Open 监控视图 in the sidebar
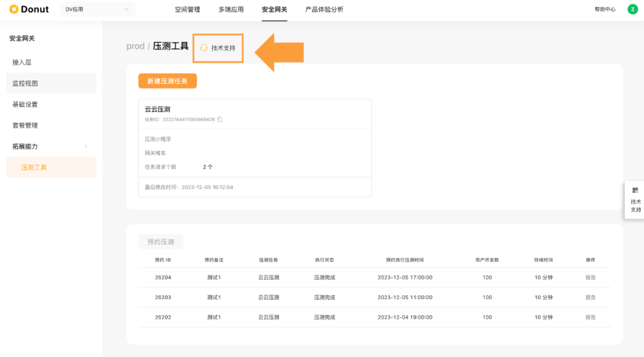Viewport: 644px width, 357px height. click(51, 83)
